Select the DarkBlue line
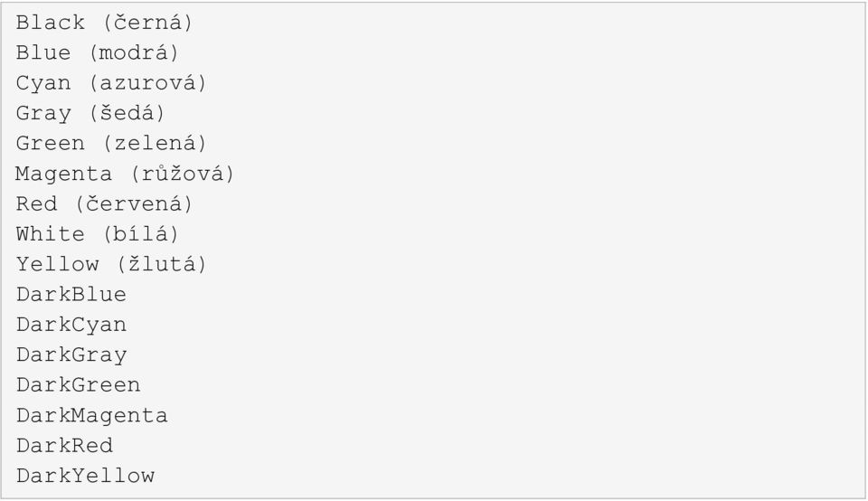This screenshot has width=868, height=501. (71, 294)
